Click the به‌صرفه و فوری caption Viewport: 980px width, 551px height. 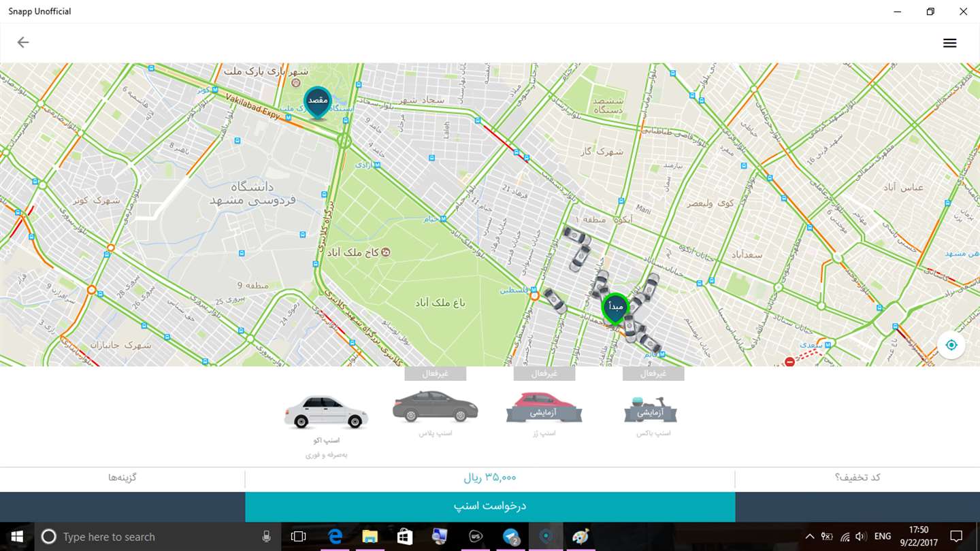tap(326, 454)
